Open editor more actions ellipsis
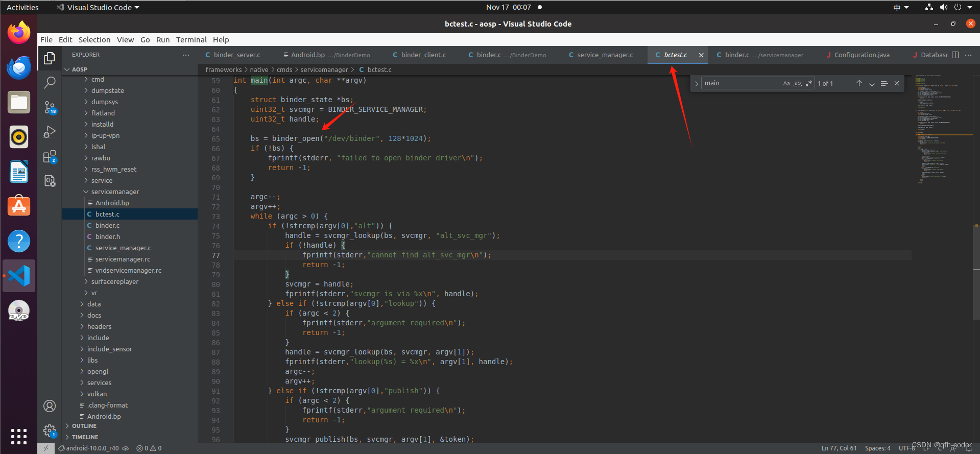Image resolution: width=980 pixels, height=454 pixels. point(968,55)
